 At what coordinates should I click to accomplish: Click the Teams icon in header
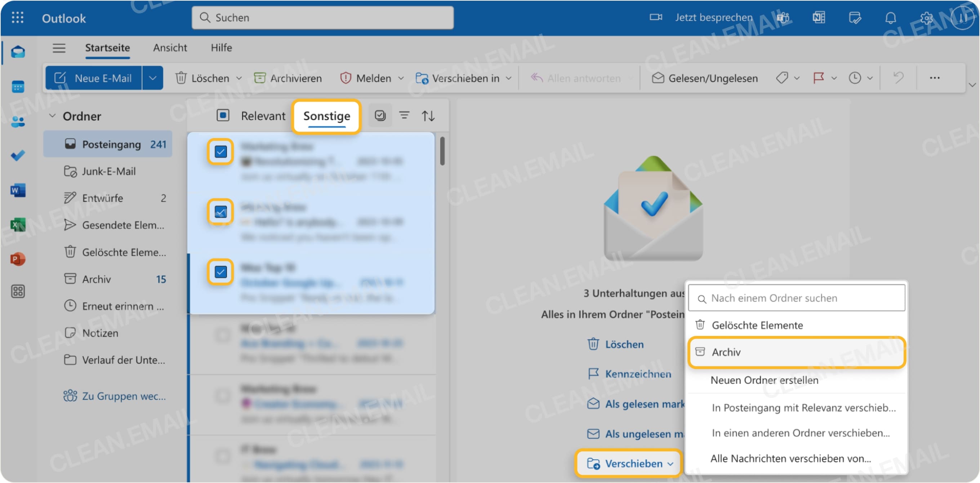[783, 18]
